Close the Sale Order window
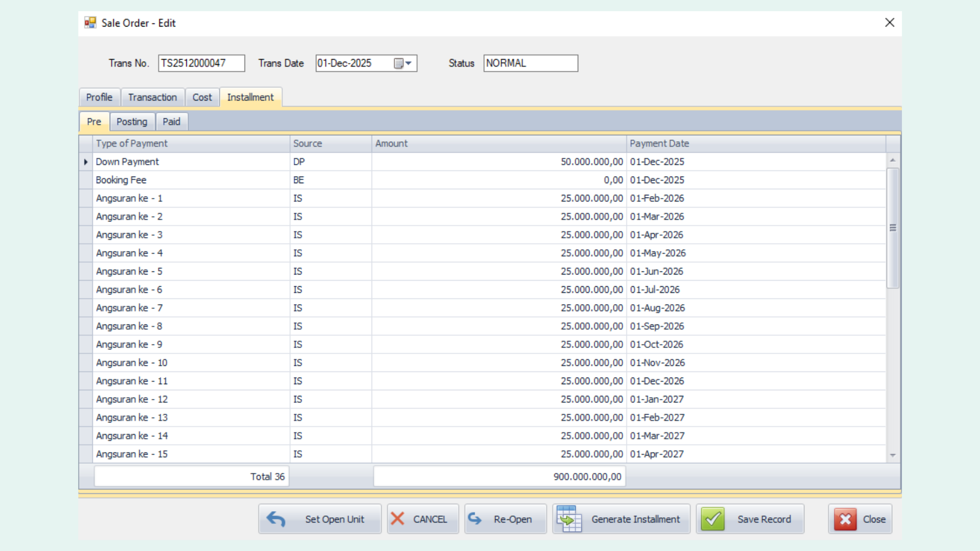Image resolution: width=980 pixels, height=551 pixels. (890, 22)
